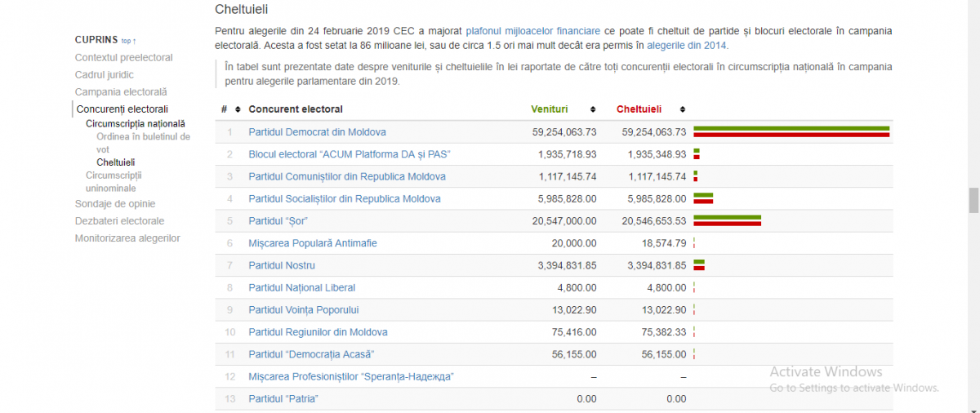Select venituri value 20,000.00

pos(574,243)
